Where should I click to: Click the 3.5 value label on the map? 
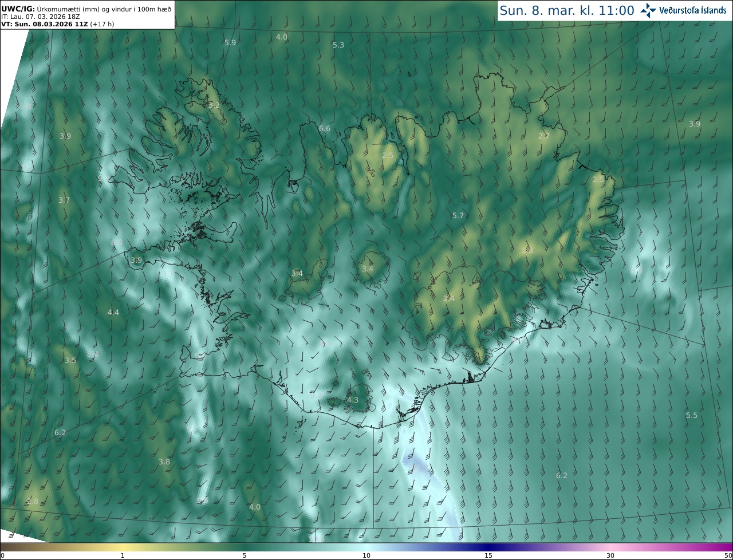tap(70, 361)
